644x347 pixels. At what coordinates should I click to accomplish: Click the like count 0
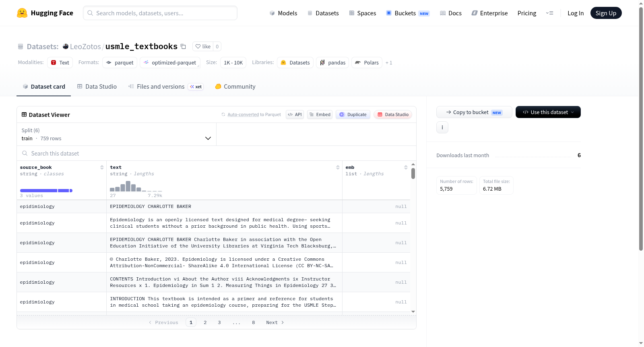coord(217,46)
